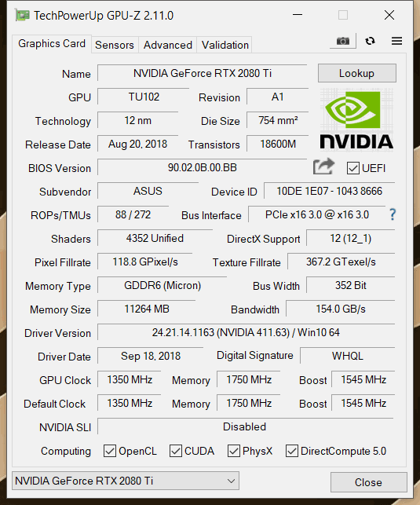Screen dimensions: 420x505
Task: Click the NVIDIA logo image
Action: pos(356,120)
